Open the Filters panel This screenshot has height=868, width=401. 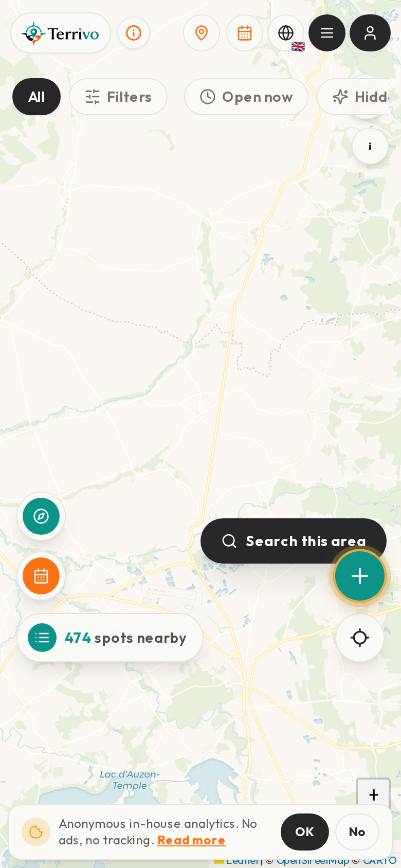coord(118,97)
